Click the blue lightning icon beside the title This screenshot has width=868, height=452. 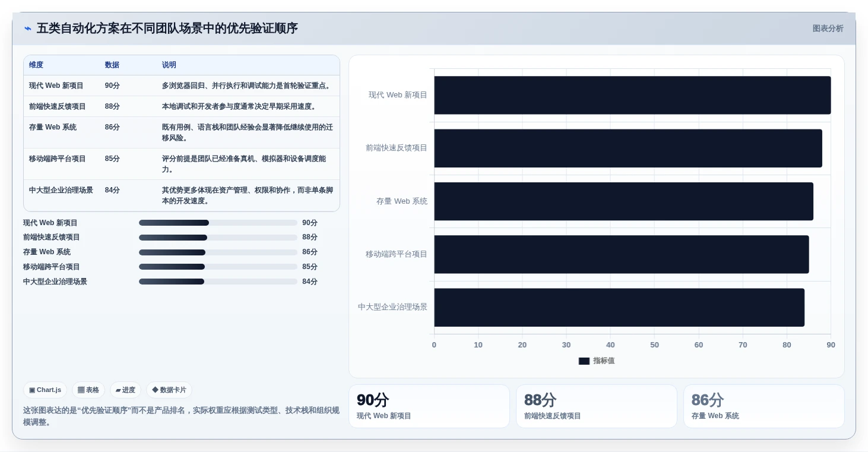pos(28,29)
